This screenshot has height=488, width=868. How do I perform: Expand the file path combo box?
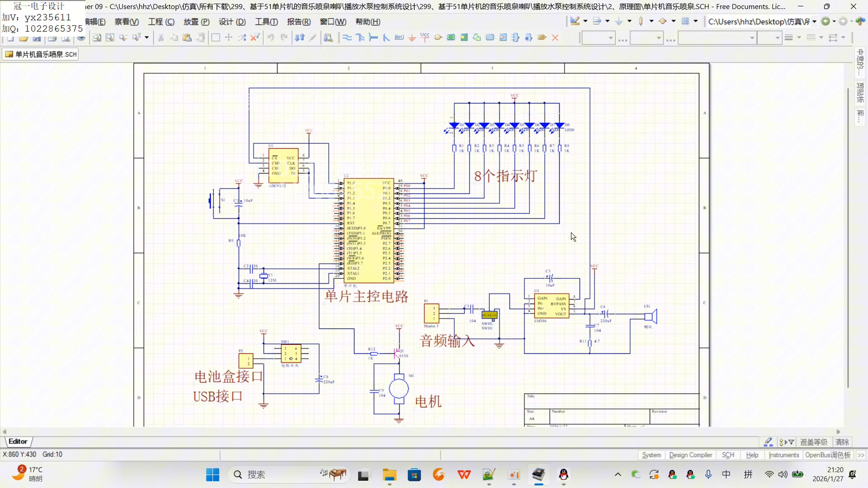[x=814, y=21]
